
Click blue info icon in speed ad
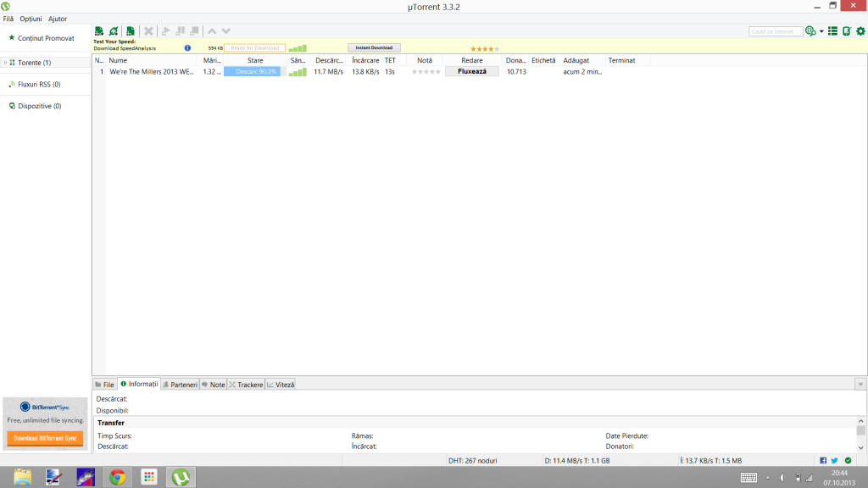(x=187, y=48)
